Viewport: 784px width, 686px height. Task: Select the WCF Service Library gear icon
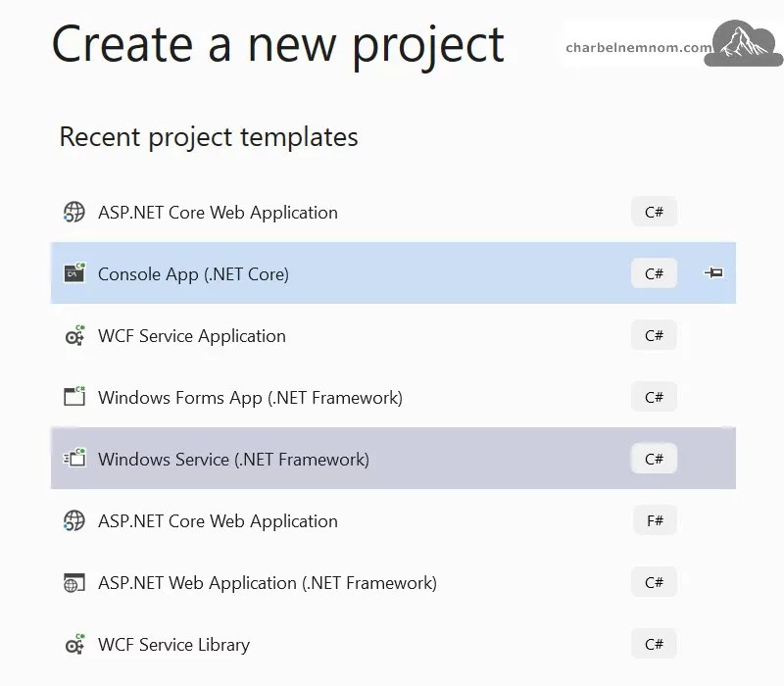coord(73,644)
